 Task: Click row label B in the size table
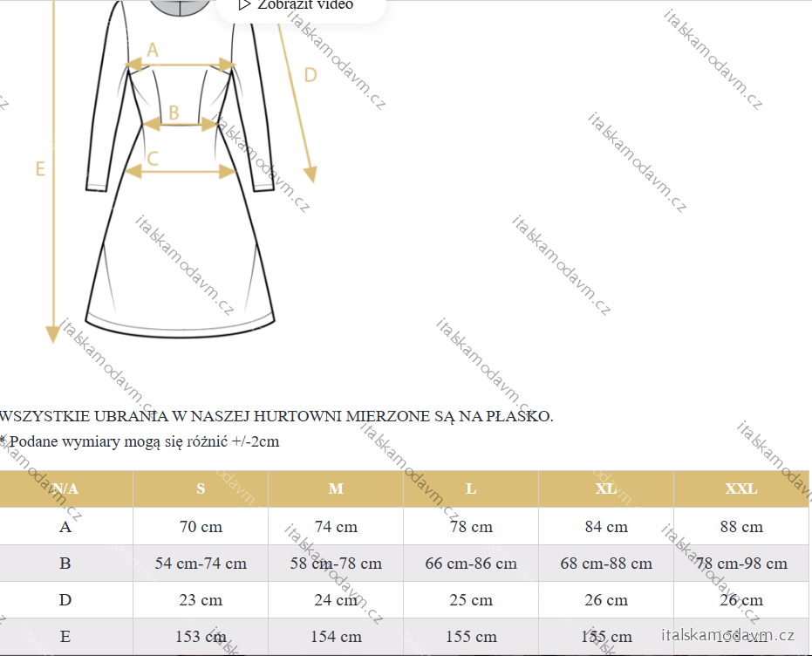(x=65, y=564)
